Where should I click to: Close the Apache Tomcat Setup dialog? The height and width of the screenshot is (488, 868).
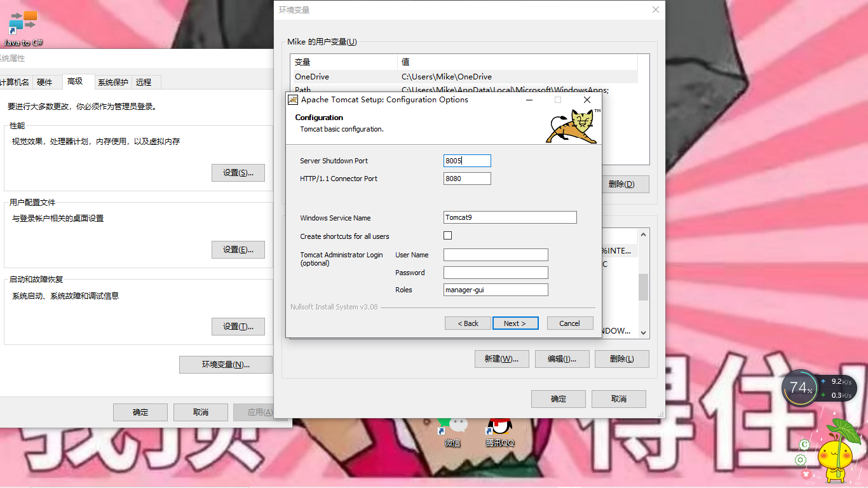pyautogui.click(x=587, y=100)
